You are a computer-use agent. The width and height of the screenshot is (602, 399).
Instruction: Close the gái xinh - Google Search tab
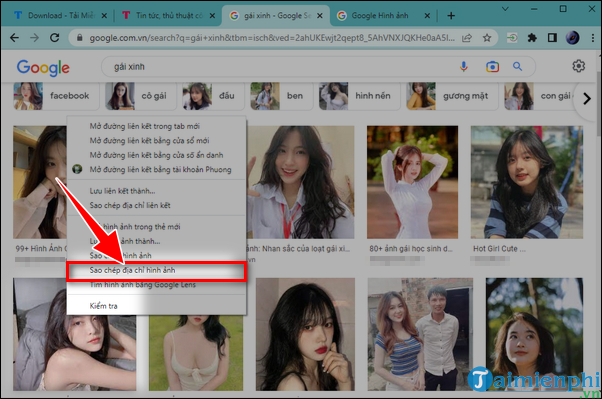(x=320, y=16)
